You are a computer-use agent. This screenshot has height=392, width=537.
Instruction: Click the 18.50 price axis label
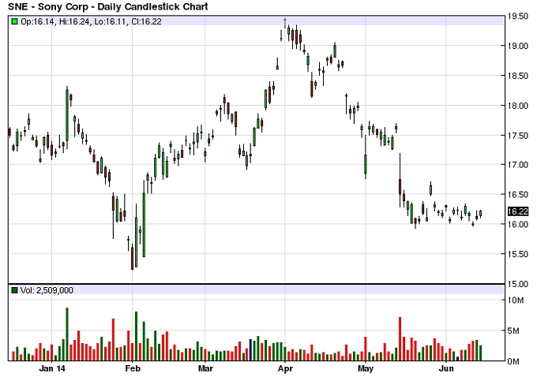pyautogui.click(x=517, y=76)
